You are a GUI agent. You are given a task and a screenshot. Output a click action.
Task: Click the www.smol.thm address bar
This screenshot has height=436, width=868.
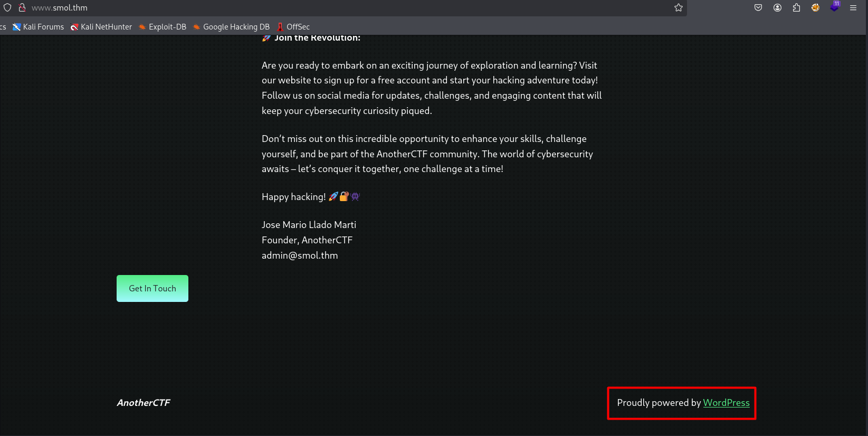pyautogui.click(x=317, y=7)
